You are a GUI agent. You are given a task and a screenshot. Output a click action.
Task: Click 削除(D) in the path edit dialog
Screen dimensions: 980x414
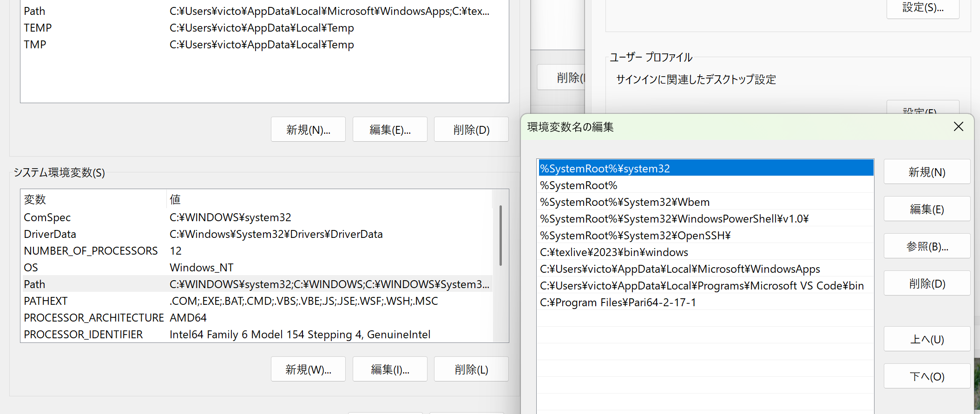[x=927, y=283]
